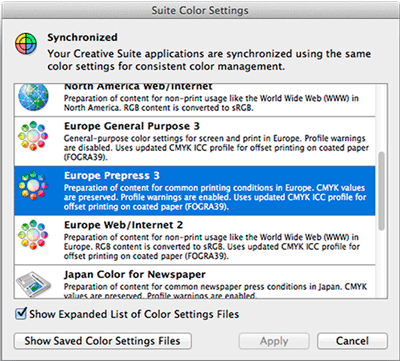Click the Europe General Purpose 3 color-dots icon
This screenshot has height=361, width=400.
[33, 136]
